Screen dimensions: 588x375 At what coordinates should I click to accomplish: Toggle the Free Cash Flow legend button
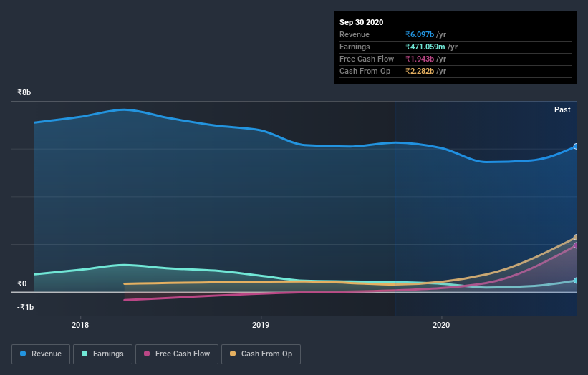click(177, 354)
